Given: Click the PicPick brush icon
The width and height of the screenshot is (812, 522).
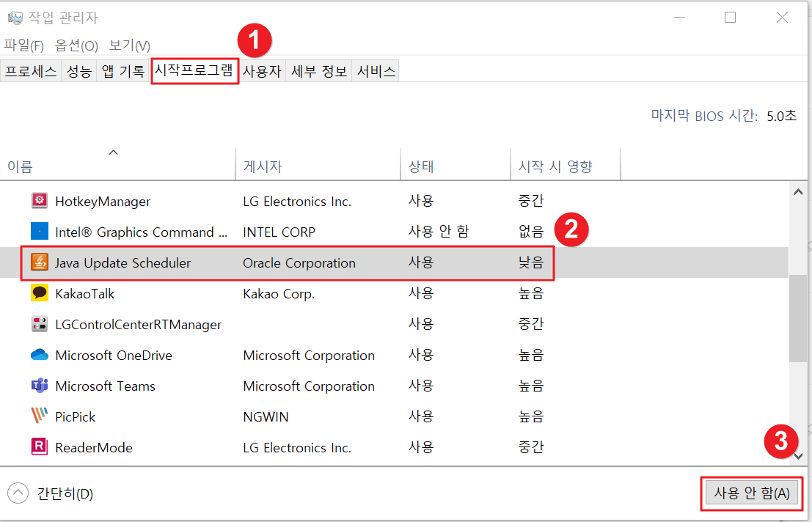Looking at the screenshot, I should (x=40, y=416).
